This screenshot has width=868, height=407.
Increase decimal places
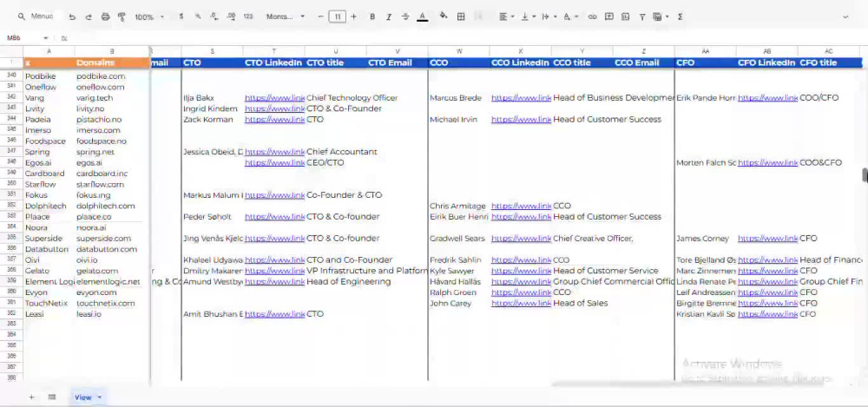coord(232,16)
